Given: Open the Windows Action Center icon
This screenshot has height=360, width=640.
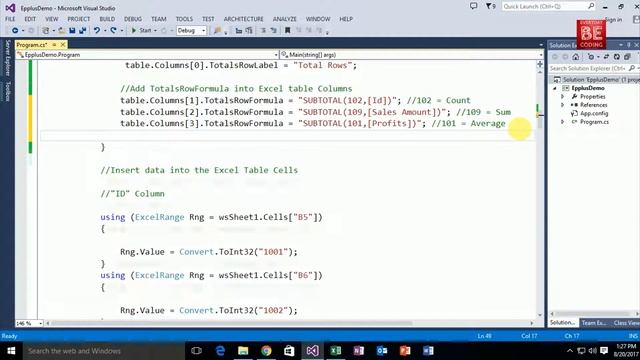Looking at the screenshot, I should pyautogui.click(x=604, y=351).
